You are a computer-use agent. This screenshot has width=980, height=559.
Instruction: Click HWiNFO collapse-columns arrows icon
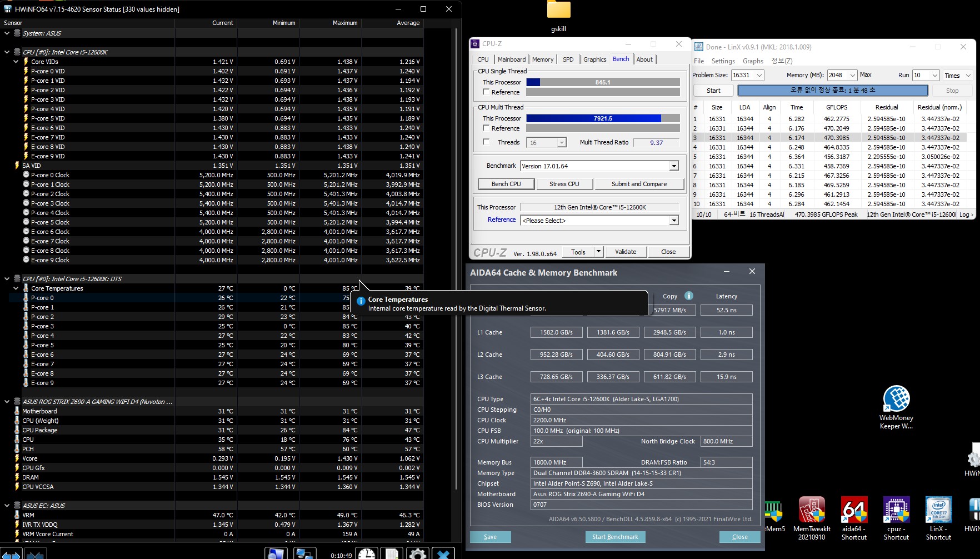pyautogui.click(x=34, y=553)
